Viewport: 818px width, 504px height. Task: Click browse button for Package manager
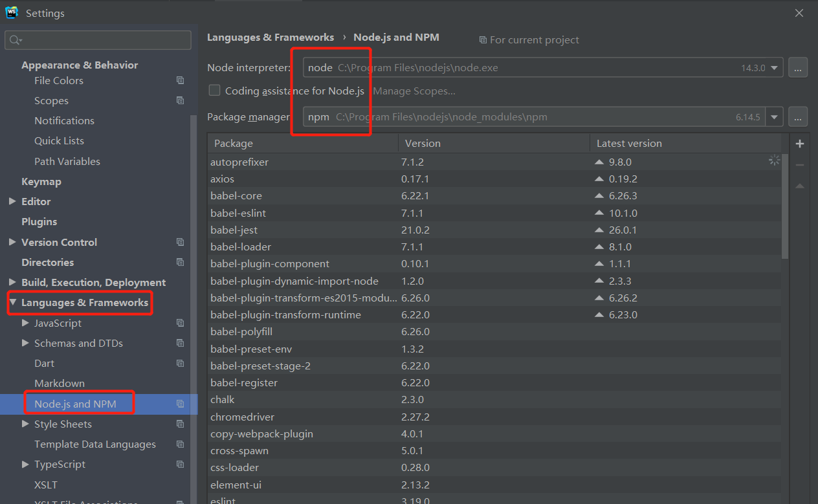click(798, 117)
